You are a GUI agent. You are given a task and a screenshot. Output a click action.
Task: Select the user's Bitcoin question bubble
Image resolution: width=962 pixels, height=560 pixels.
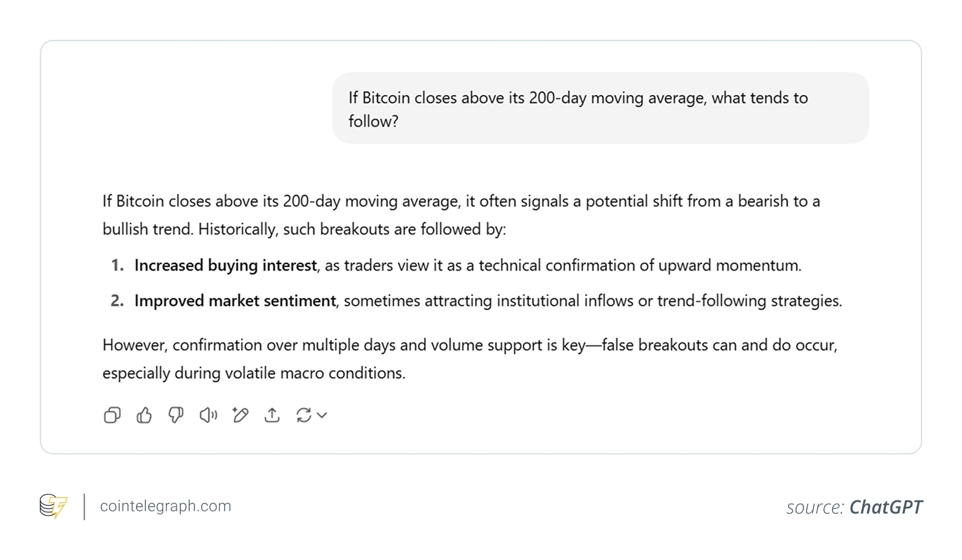(600, 109)
